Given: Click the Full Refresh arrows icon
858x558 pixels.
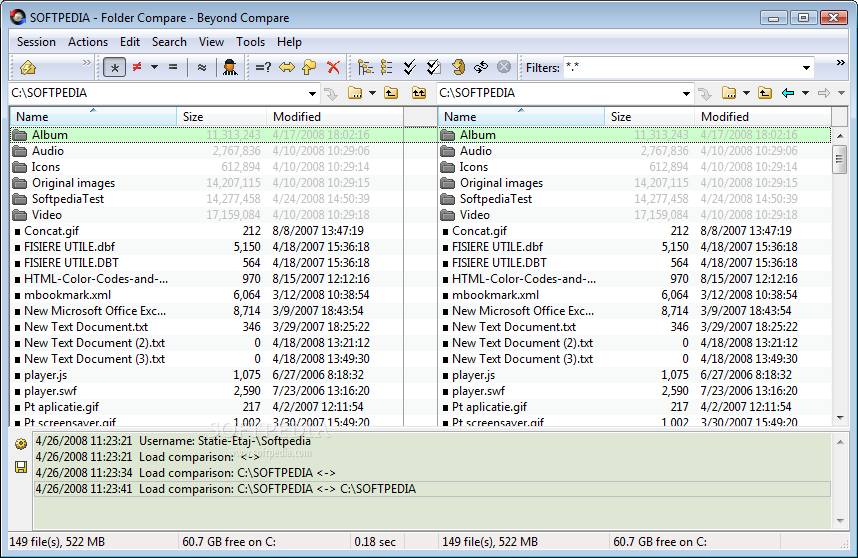Looking at the screenshot, I should coord(481,67).
